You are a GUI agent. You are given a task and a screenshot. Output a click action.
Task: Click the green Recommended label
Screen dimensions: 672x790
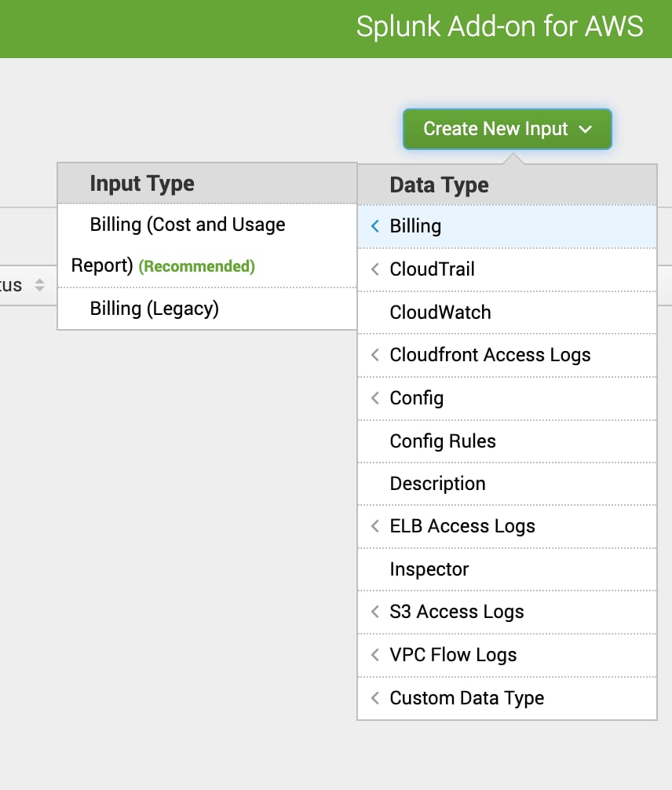point(196,266)
